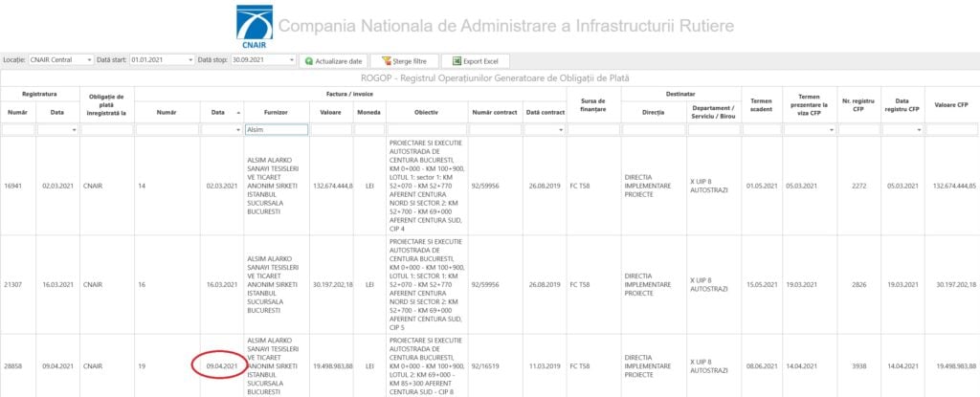Open the Locație dropdown showing CNAIR Central
This screenshot has width=980, height=397.
(89, 59)
